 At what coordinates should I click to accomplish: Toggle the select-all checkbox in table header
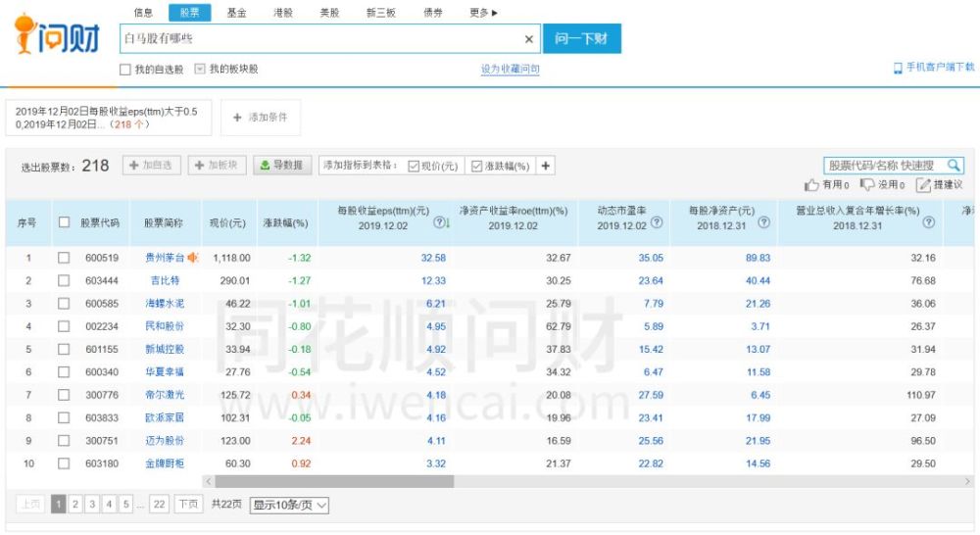[x=64, y=221]
